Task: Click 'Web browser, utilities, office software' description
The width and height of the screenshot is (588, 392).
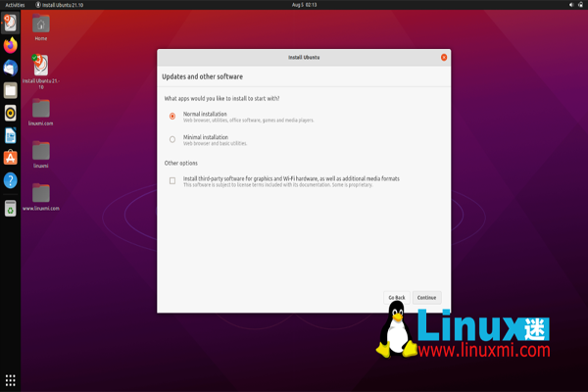Action: coord(248,120)
